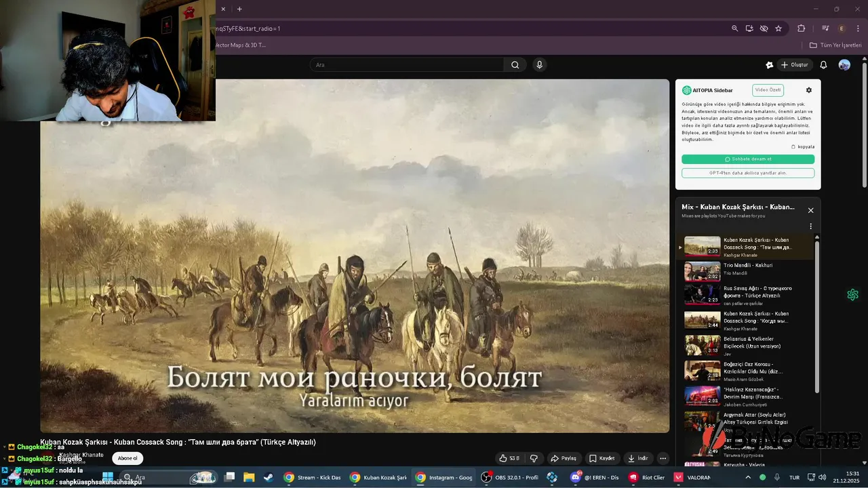Open YouTube notifications bell
This screenshot has width=868, height=488.
point(823,65)
